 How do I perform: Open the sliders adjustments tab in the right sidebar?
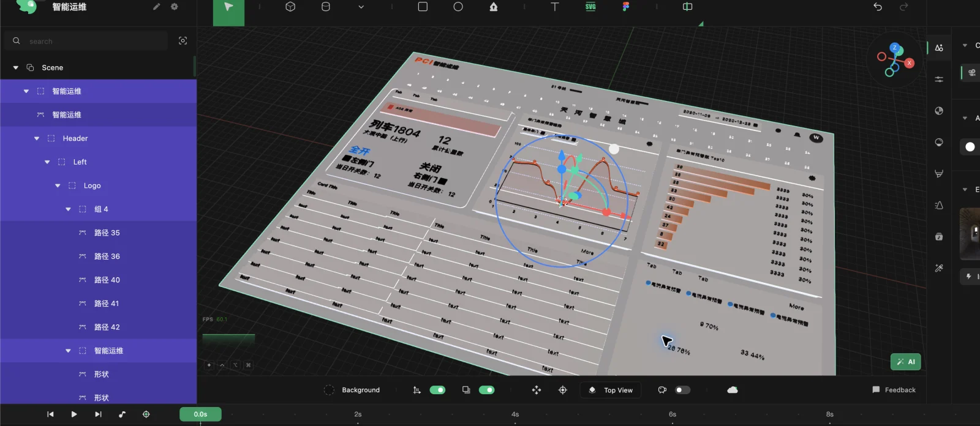click(939, 79)
